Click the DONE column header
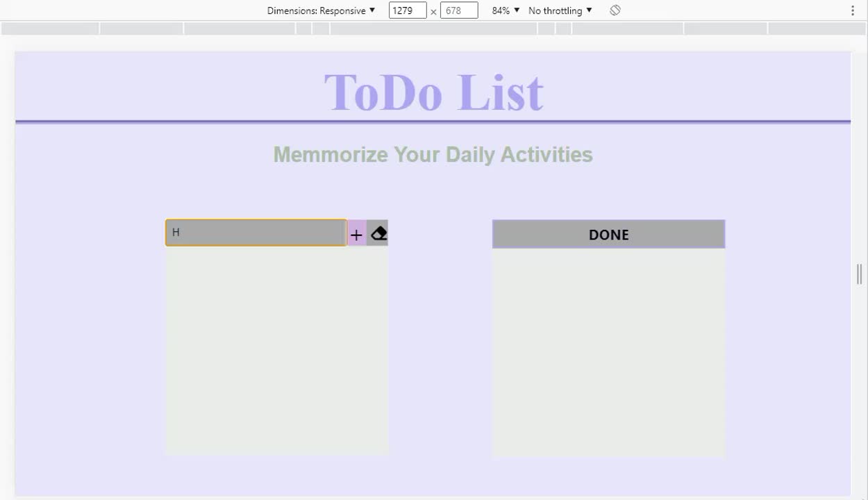The height and width of the screenshot is (500, 868). click(608, 234)
